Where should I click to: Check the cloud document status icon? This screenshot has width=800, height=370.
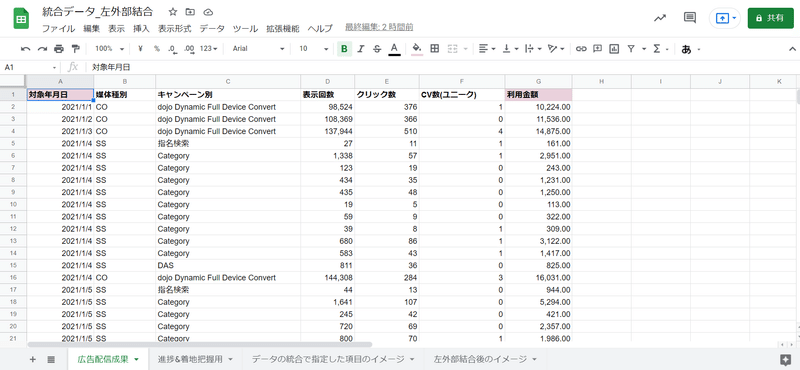(x=208, y=12)
